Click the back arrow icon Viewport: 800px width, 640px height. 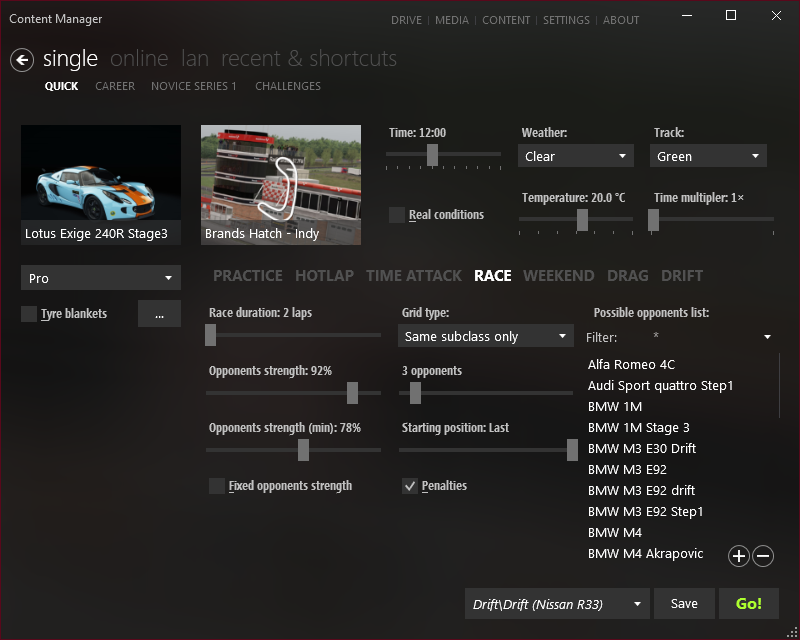pyautogui.click(x=22, y=60)
